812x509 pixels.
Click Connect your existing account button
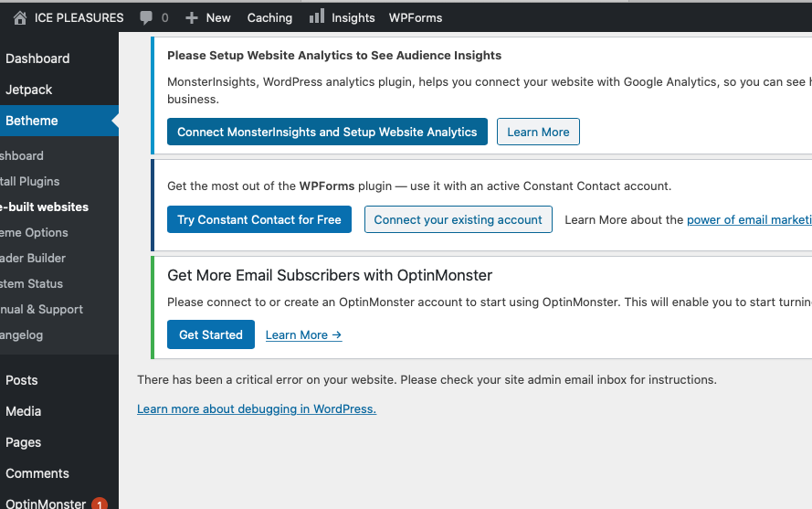coord(459,219)
